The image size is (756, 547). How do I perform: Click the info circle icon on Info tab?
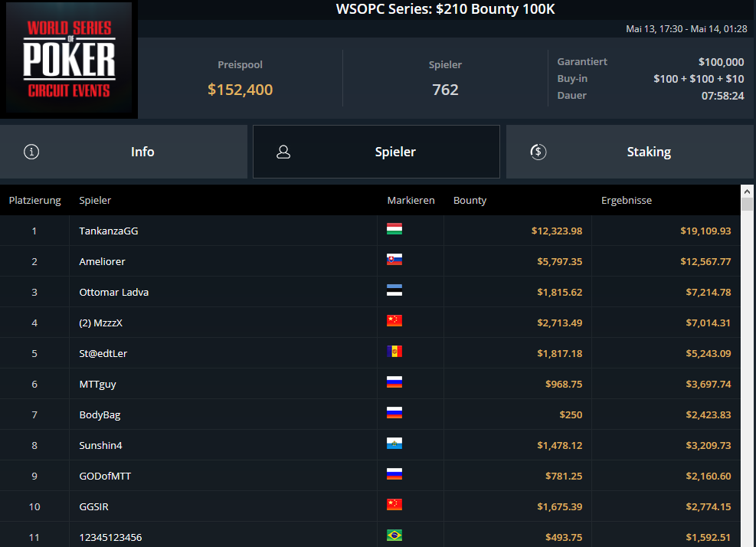(31, 152)
